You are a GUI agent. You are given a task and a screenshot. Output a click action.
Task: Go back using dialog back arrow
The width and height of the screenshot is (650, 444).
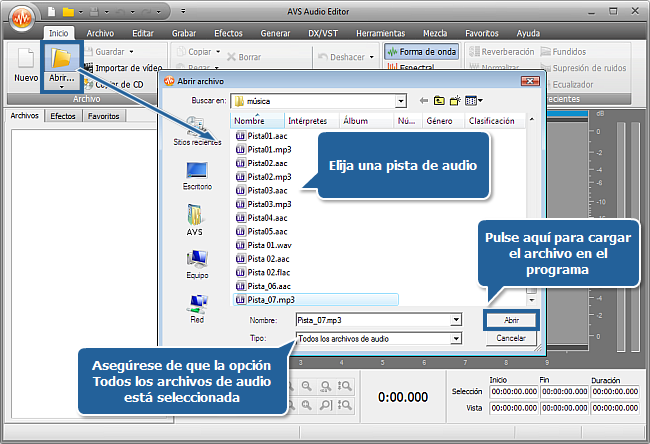(423, 101)
